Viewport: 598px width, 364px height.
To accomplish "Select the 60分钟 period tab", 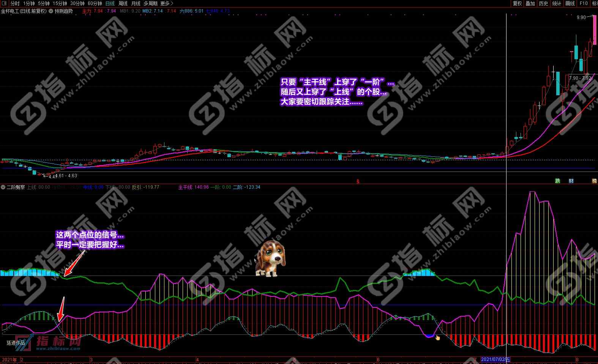I will click(95, 3).
